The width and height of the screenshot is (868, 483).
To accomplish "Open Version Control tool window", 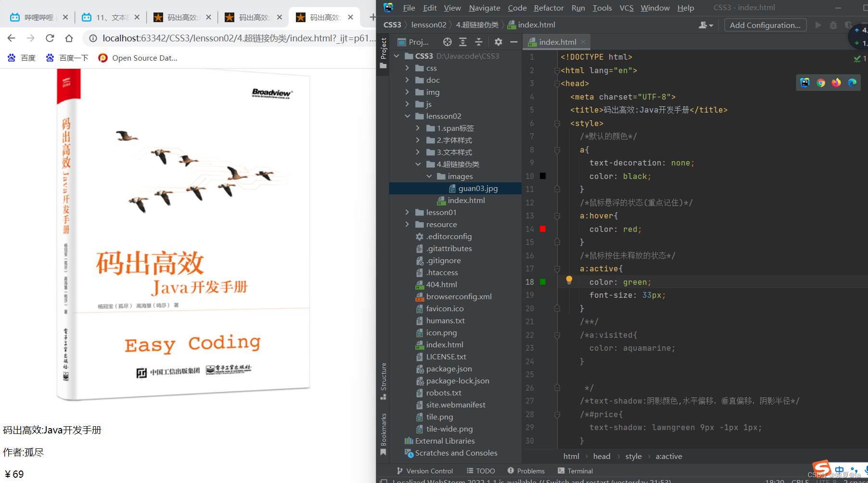I will coord(424,471).
